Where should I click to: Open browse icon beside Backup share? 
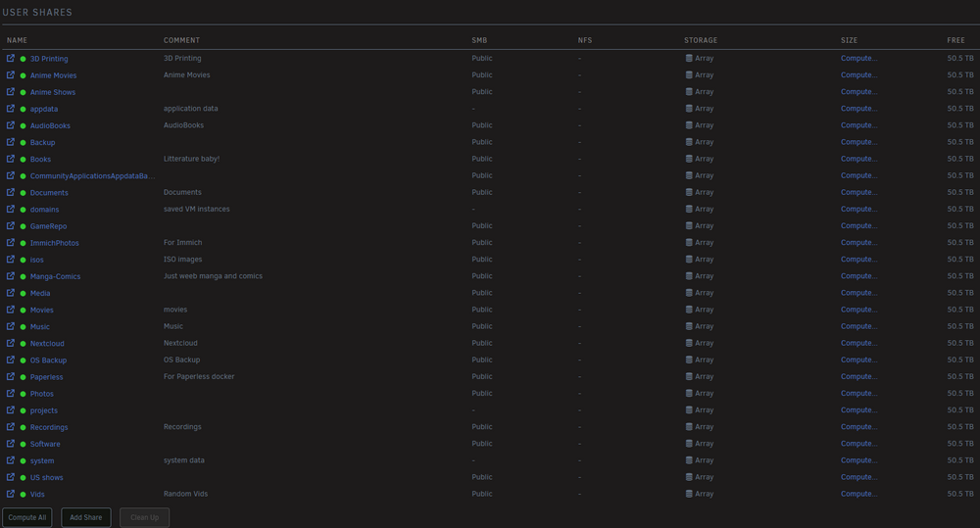pyautogui.click(x=11, y=142)
